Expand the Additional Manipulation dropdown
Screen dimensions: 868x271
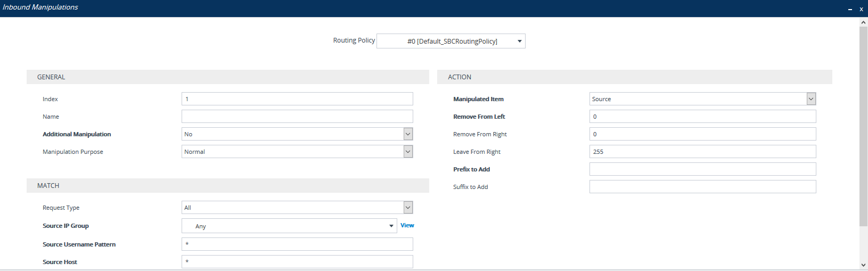coord(297,134)
